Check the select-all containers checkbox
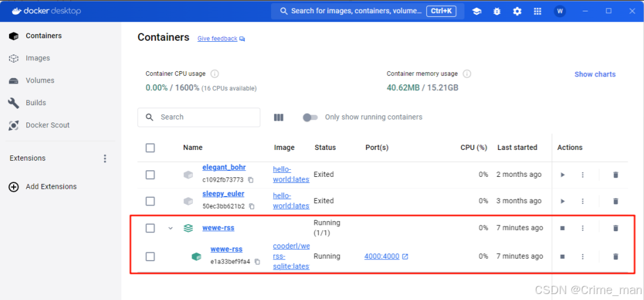The image size is (644, 300). coord(150,148)
